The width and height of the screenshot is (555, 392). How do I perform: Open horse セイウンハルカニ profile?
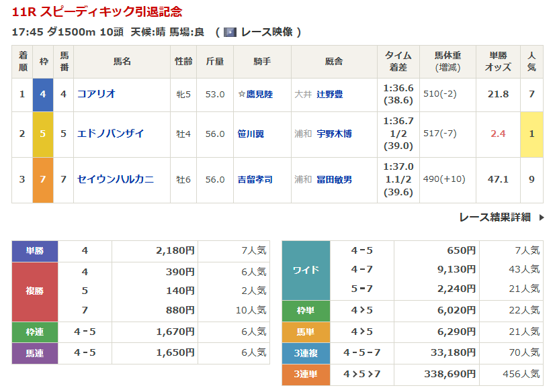(x=115, y=179)
